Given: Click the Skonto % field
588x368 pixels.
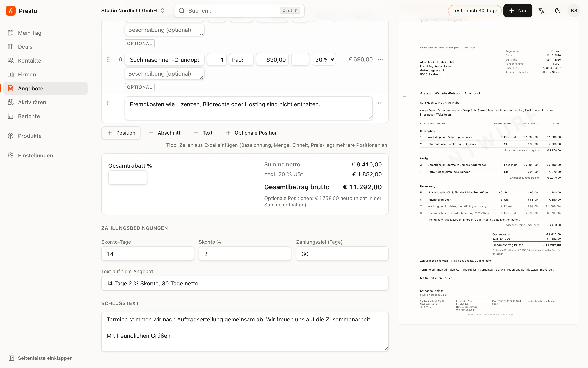Looking at the screenshot, I should tap(245, 254).
